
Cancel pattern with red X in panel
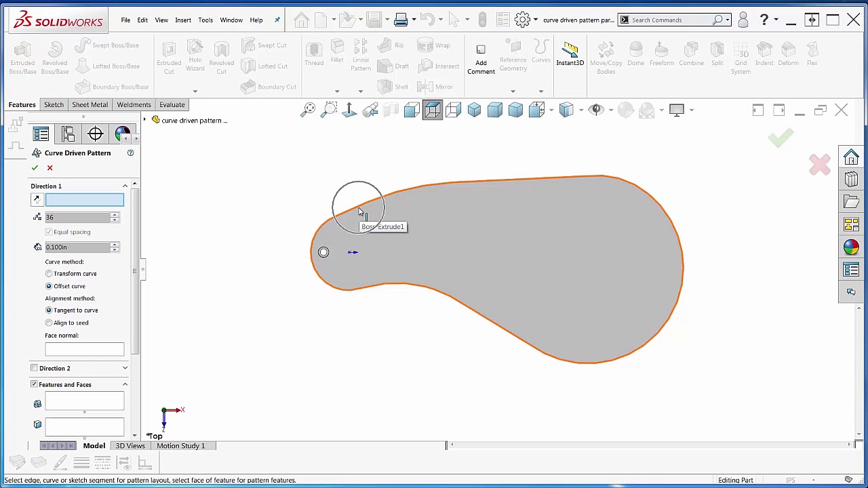50,167
